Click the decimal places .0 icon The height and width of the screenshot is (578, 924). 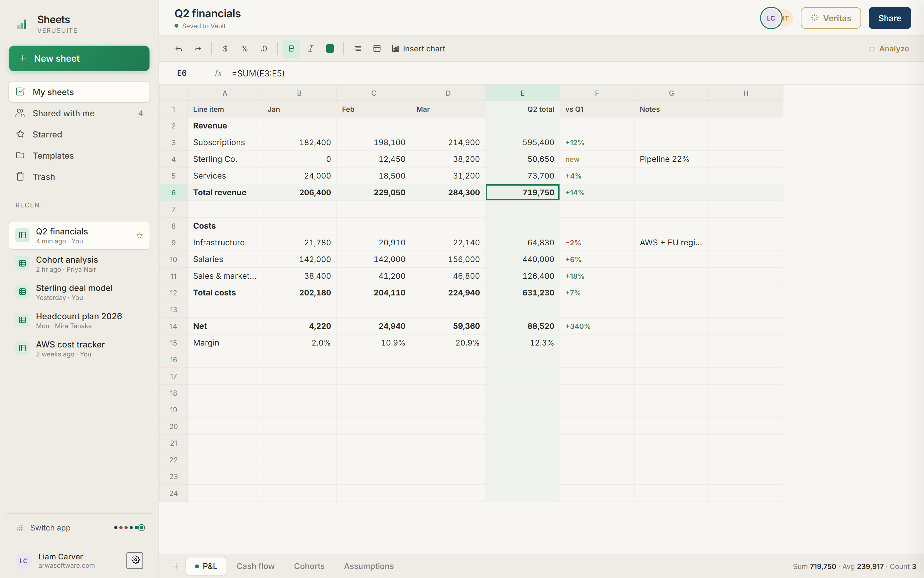tap(264, 48)
